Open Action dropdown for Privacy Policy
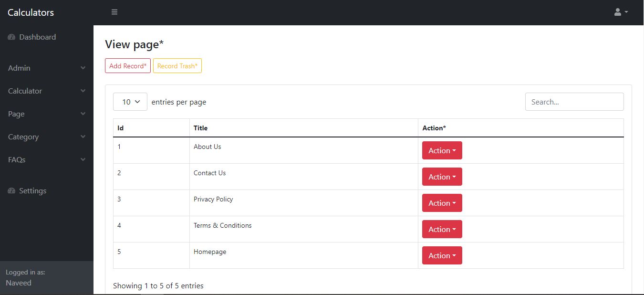 tap(442, 203)
